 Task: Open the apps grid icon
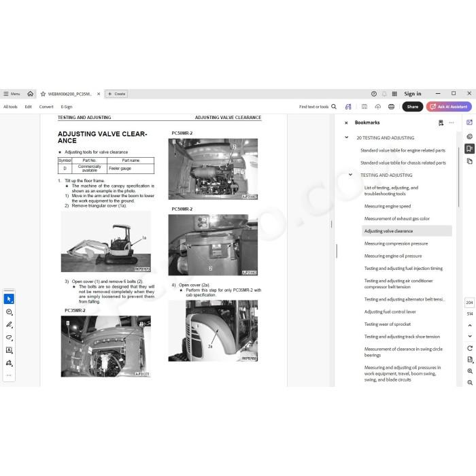click(x=394, y=94)
